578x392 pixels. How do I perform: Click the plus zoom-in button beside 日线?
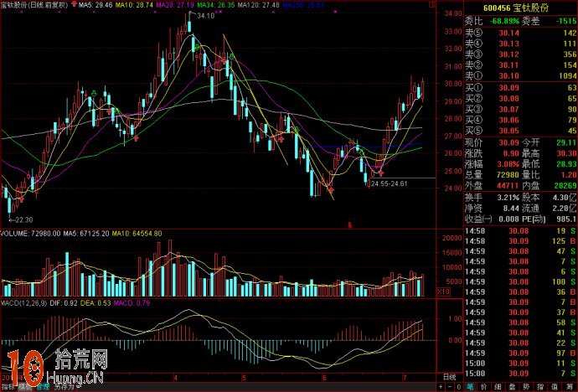point(441,387)
